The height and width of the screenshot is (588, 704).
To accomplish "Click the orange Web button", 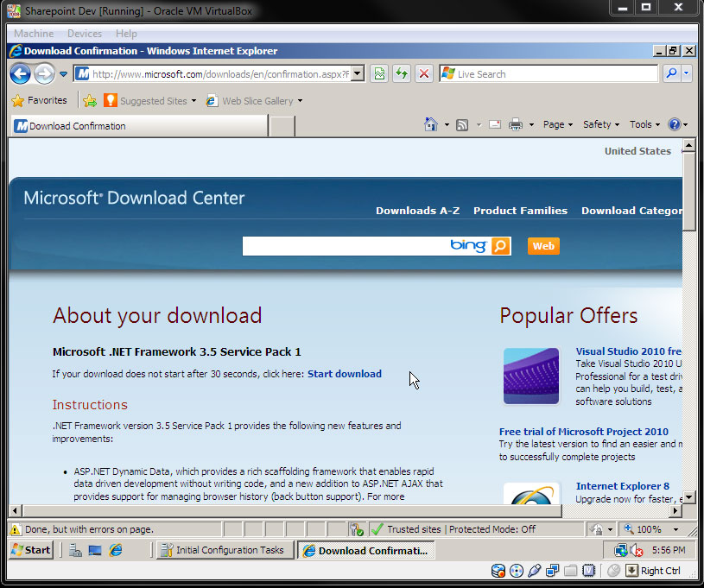I will click(543, 246).
